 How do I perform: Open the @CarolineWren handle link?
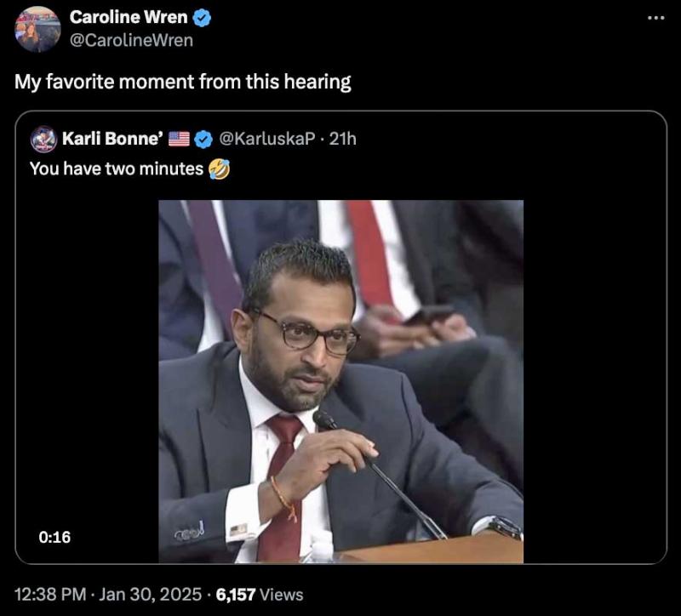pyautogui.click(x=131, y=40)
